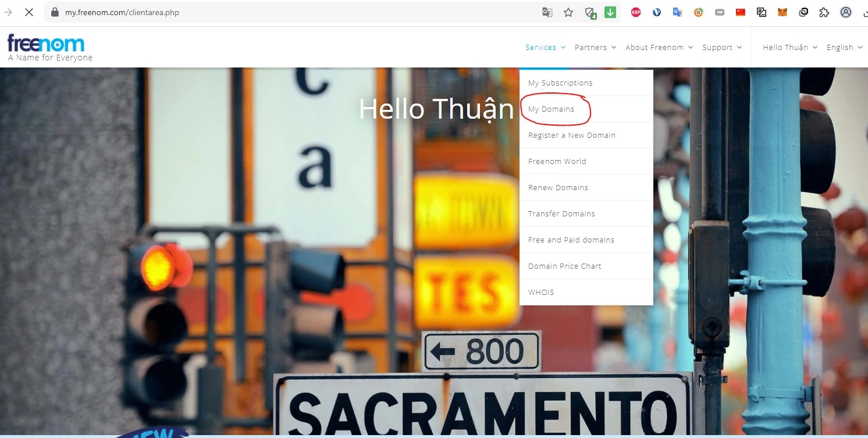Click the 'Hello Thuận' banner heading
The height and width of the screenshot is (438, 868).
[x=436, y=109]
